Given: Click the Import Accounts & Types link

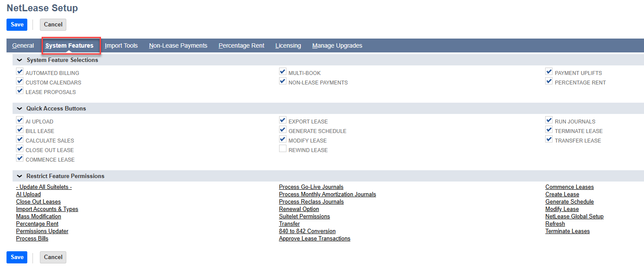Looking at the screenshot, I should click(47, 209).
